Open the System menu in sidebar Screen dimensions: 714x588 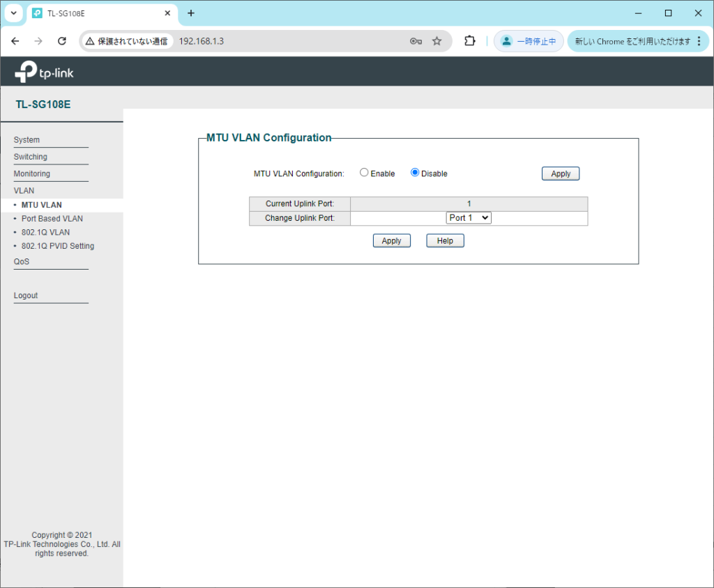click(x=27, y=140)
